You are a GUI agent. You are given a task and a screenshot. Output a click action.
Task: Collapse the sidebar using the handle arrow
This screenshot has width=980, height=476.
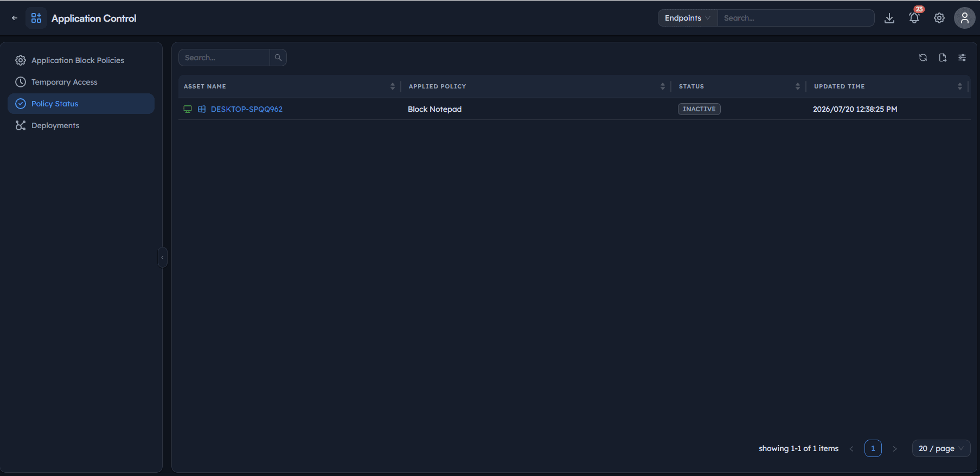coord(163,257)
